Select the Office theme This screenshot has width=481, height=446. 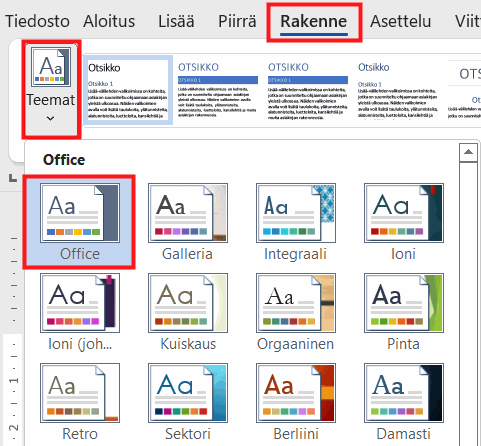pos(79,222)
